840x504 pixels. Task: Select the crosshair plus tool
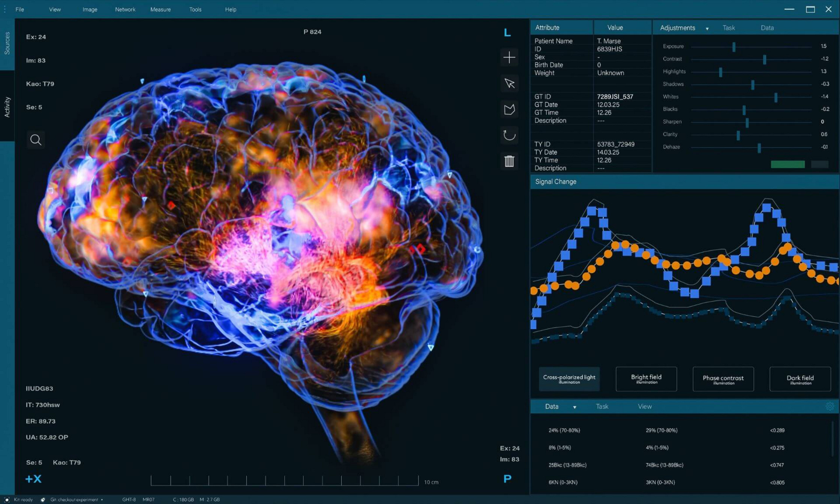[509, 57]
